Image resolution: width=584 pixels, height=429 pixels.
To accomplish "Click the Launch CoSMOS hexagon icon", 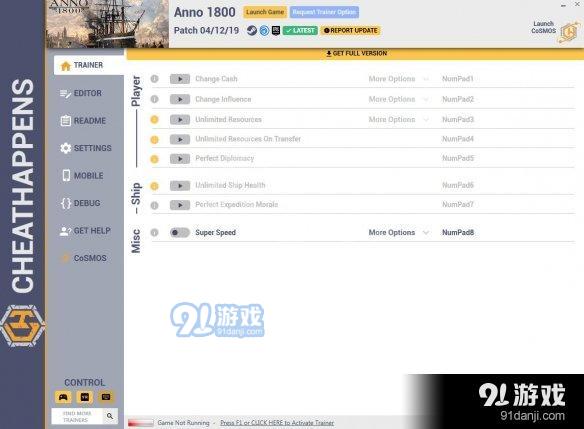I will [x=569, y=32].
